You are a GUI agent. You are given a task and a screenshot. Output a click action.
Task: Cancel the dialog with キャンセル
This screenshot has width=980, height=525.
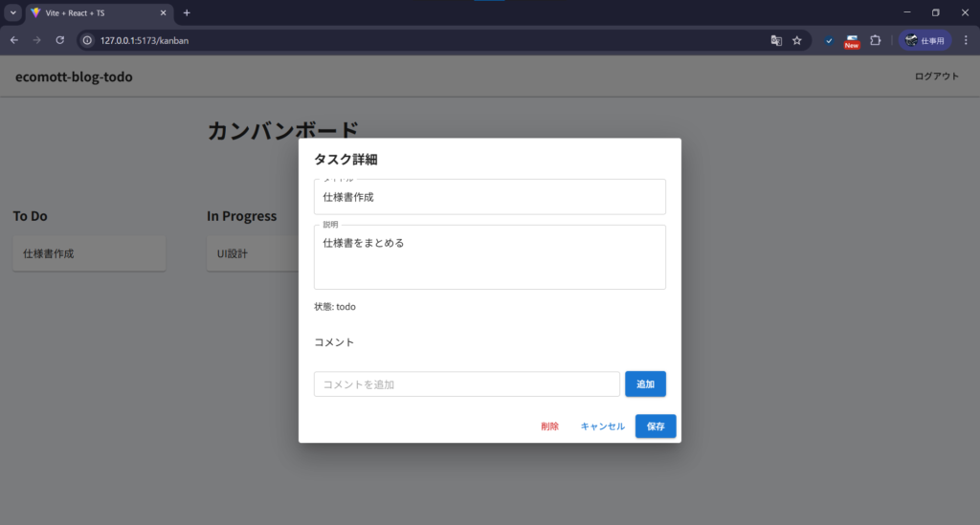click(603, 426)
